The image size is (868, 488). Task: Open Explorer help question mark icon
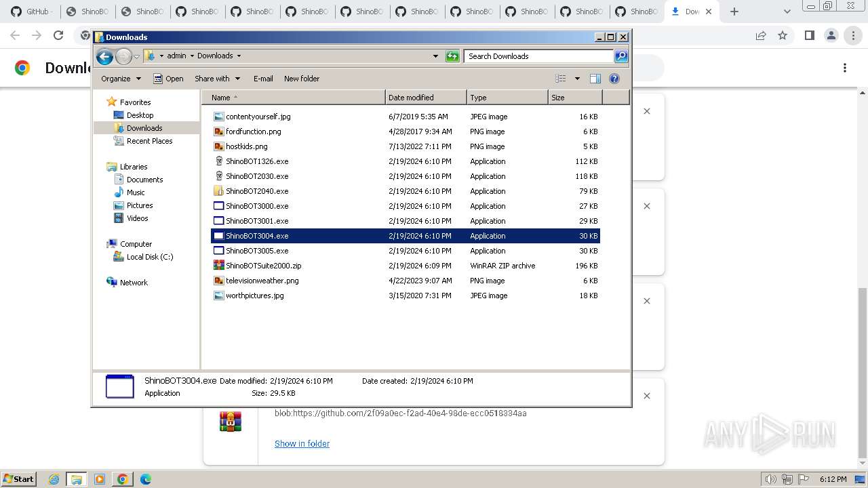614,79
